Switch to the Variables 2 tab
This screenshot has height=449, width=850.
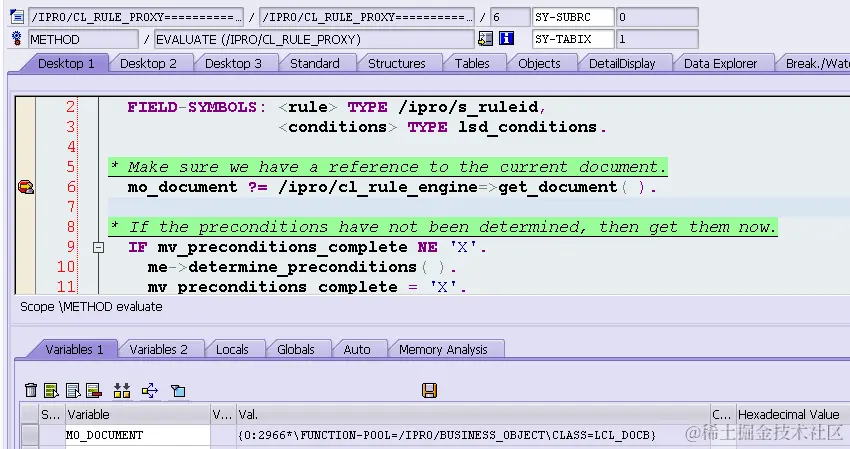(x=158, y=350)
